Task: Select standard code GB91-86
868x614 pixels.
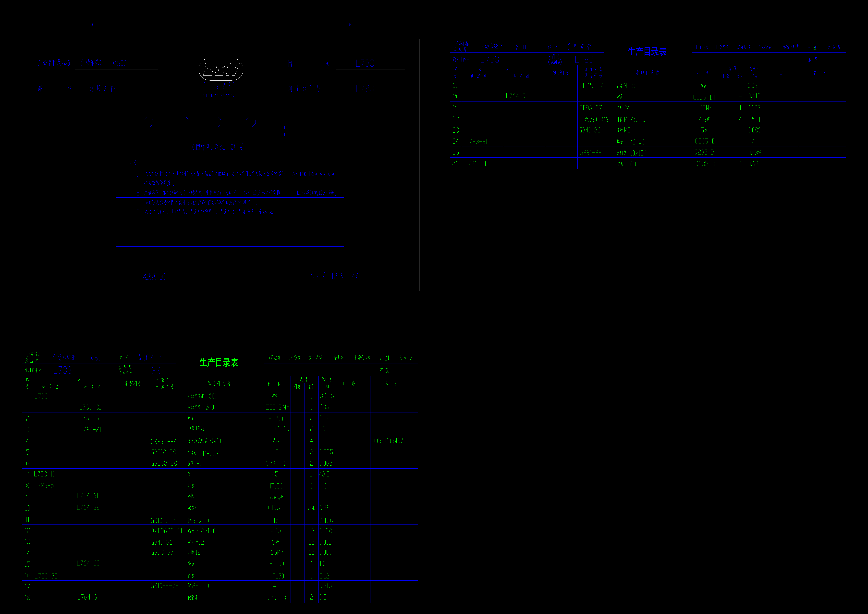Action: [x=590, y=153]
